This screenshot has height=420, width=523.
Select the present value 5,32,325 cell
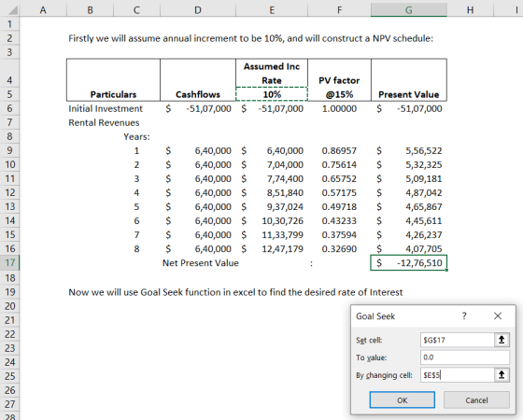point(409,164)
